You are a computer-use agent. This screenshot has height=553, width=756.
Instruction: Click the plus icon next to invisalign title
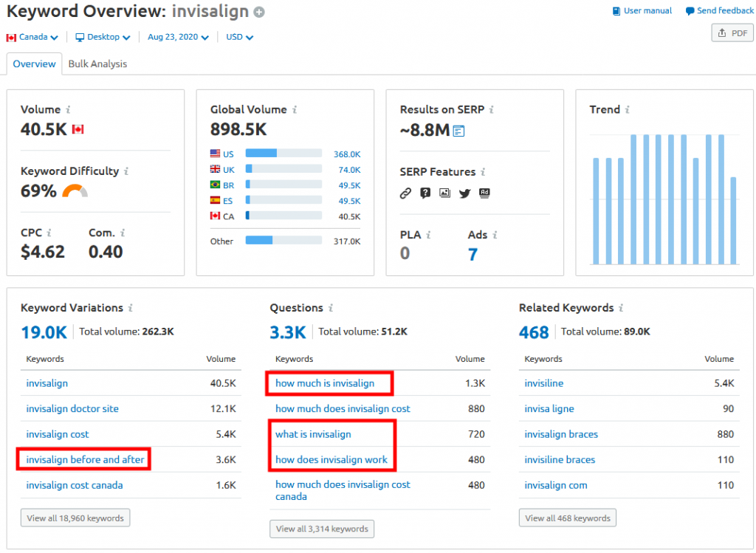pyautogui.click(x=259, y=12)
